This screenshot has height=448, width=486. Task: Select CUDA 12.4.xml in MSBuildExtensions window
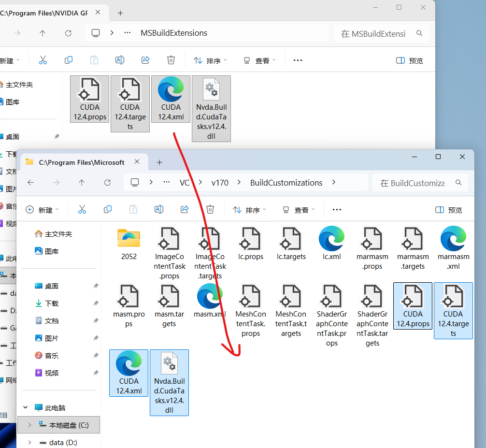pyautogui.click(x=171, y=99)
